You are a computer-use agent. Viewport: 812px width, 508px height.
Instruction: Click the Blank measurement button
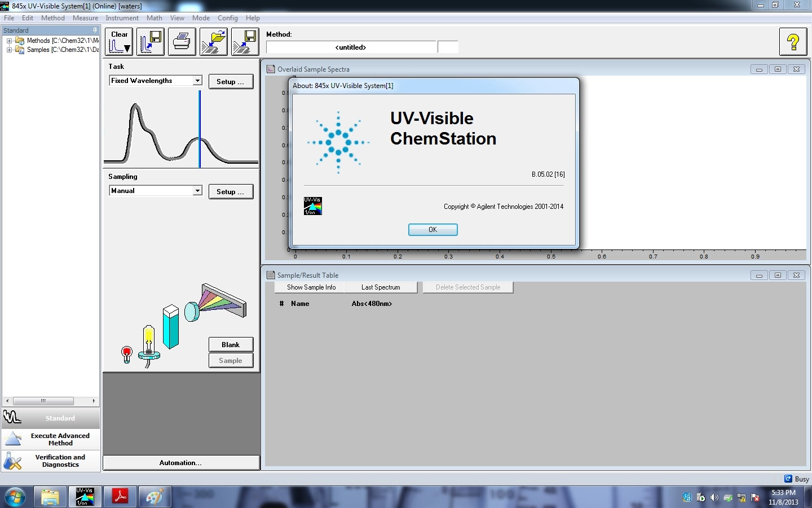coord(231,345)
